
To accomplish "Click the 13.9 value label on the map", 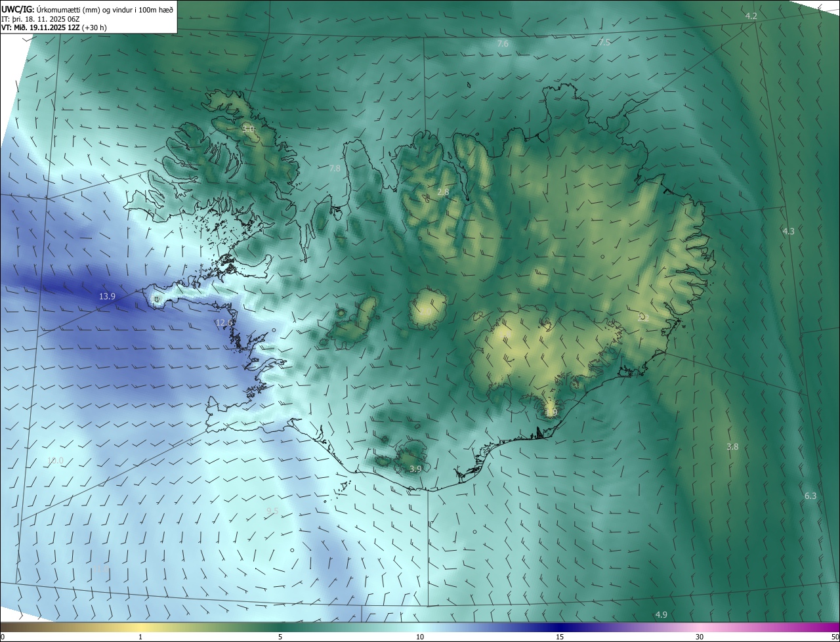I will coord(107,297).
